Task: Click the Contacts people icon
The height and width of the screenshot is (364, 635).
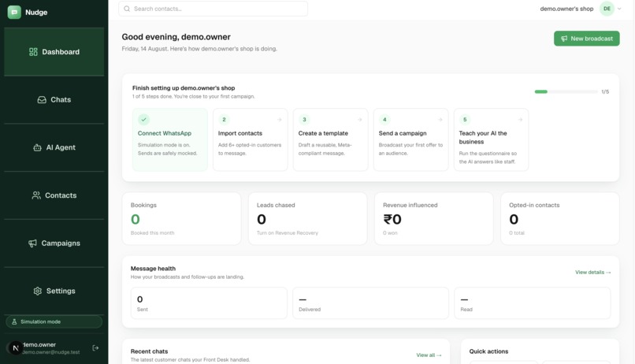Action: (36, 195)
